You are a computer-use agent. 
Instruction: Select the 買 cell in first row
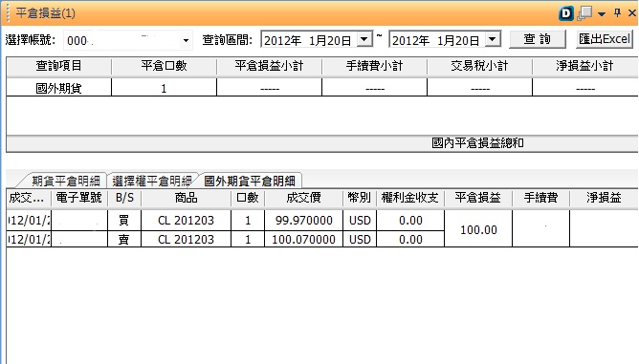124,221
